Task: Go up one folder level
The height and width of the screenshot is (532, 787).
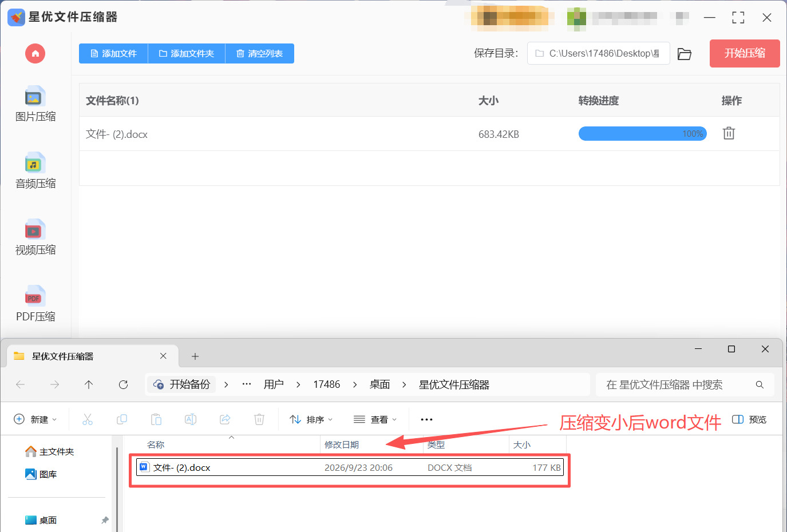Action: [x=89, y=384]
